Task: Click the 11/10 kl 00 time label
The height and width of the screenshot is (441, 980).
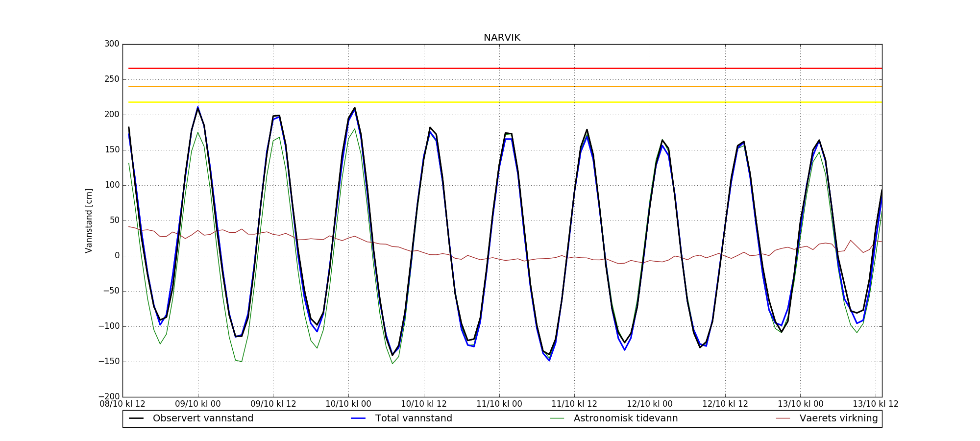Action: coord(499,404)
